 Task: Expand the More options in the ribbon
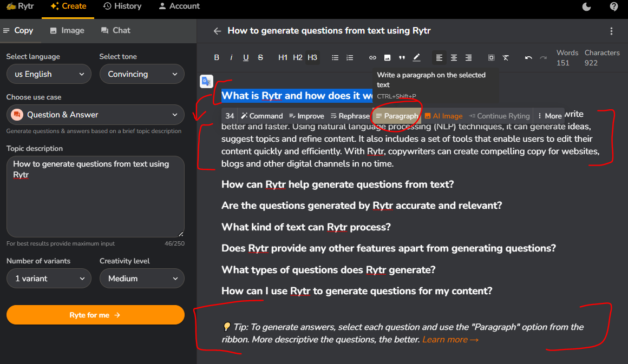[550, 116]
